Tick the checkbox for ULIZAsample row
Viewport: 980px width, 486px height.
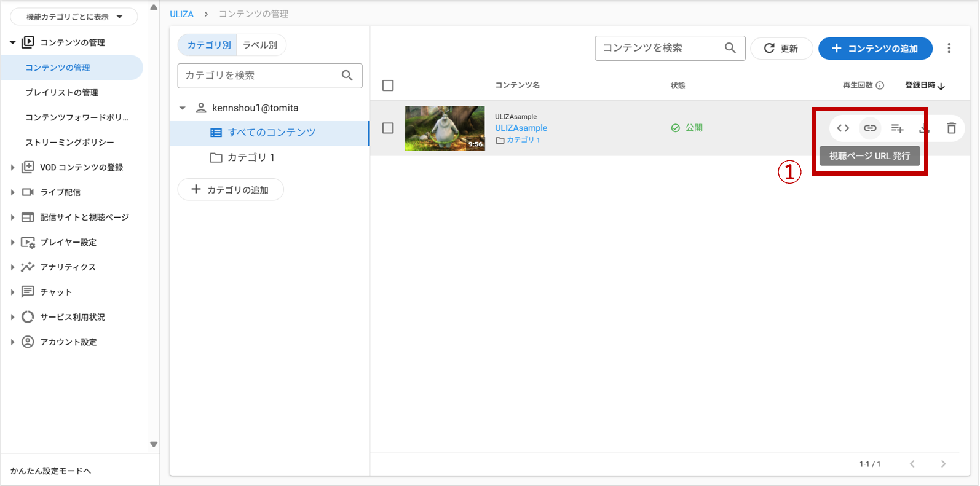click(x=388, y=128)
